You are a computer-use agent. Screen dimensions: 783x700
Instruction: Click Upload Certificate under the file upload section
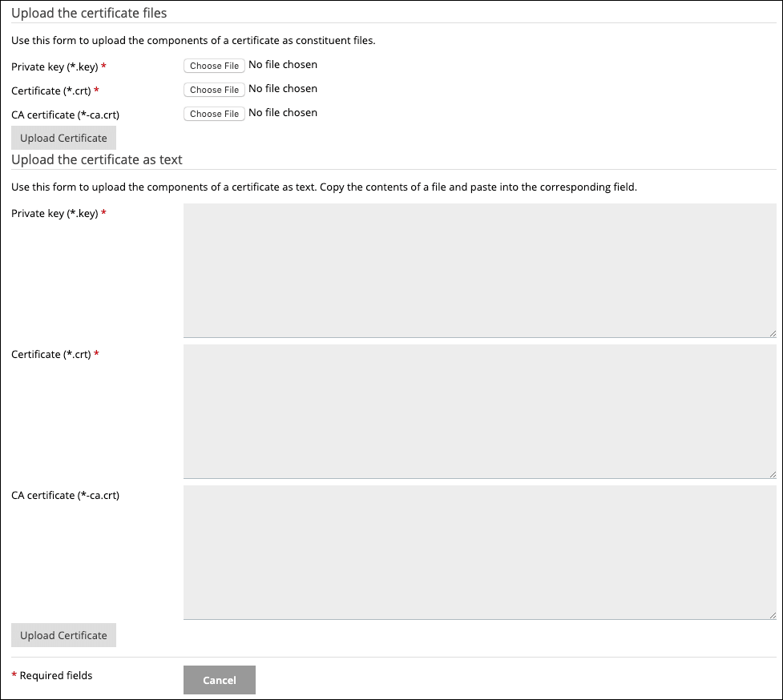pyautogui.click(x=63, y=138)
